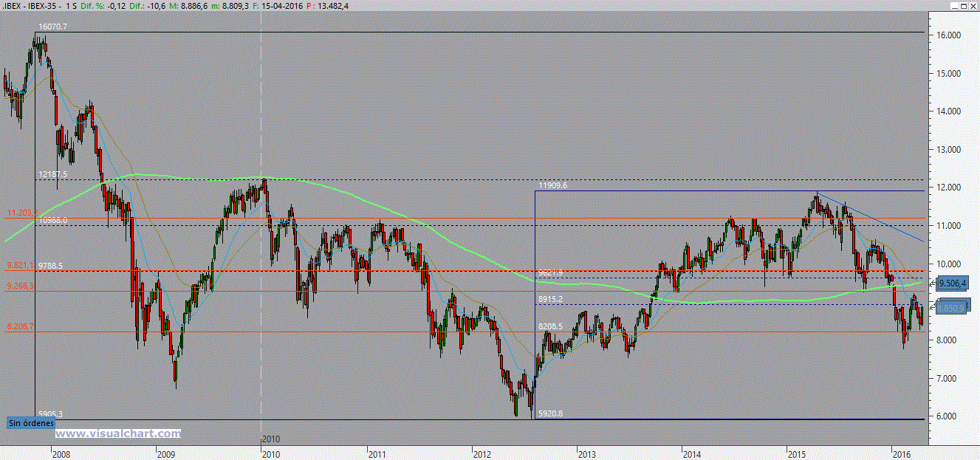Screen dimensions: 980x460
Task: Click the 'P: 13.482,4' value in header
Action: (326, 6)
